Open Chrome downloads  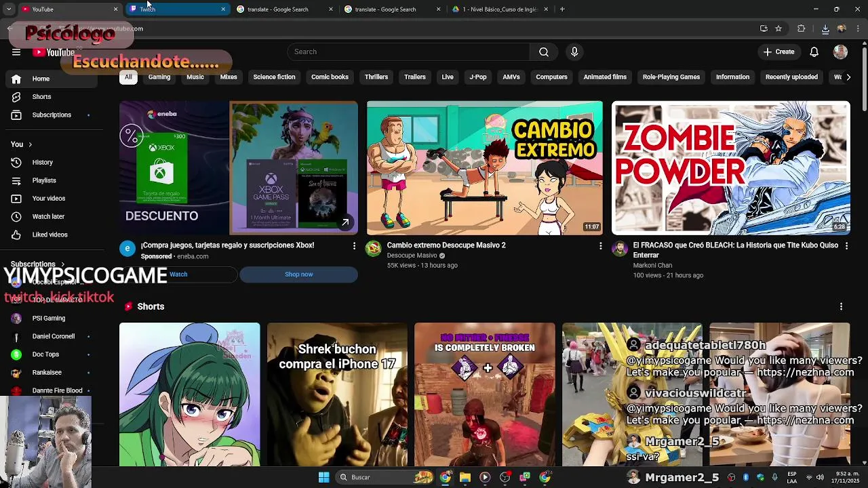click(x=825, y=28)
